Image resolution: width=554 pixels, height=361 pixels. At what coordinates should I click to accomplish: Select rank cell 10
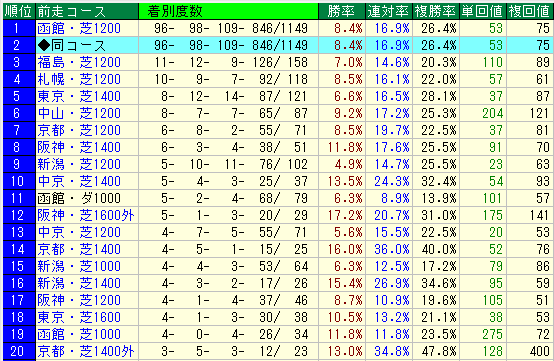[19, 181]
